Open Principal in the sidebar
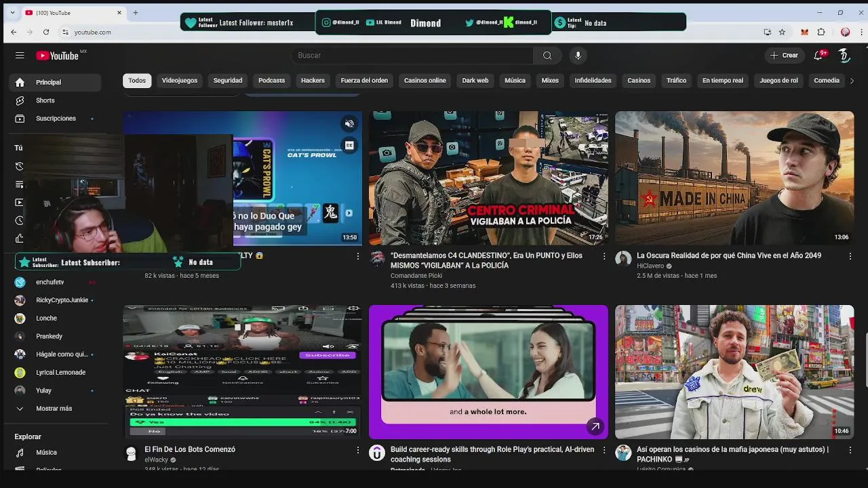Viewport: 868px width, 488px height. click(x=56, y=82)
